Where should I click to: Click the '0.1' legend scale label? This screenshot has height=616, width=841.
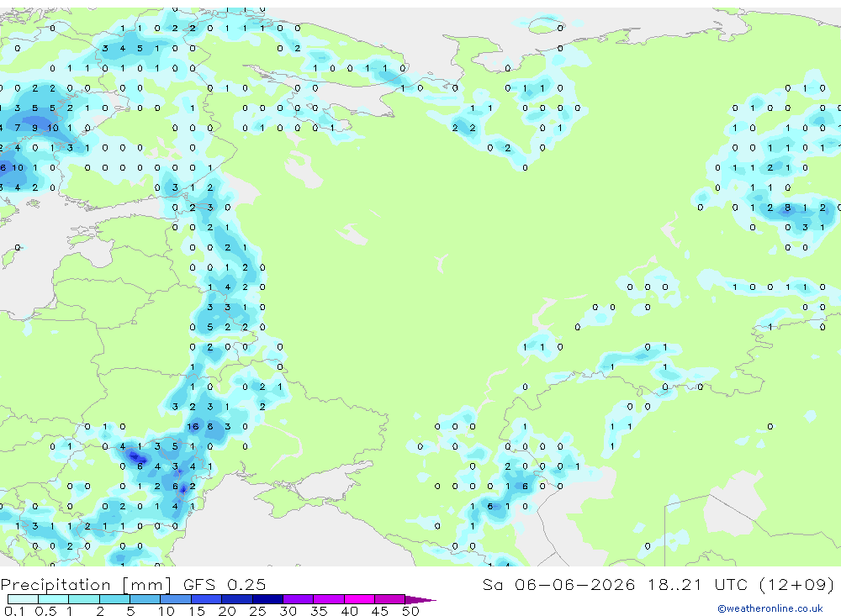(14, 611)
